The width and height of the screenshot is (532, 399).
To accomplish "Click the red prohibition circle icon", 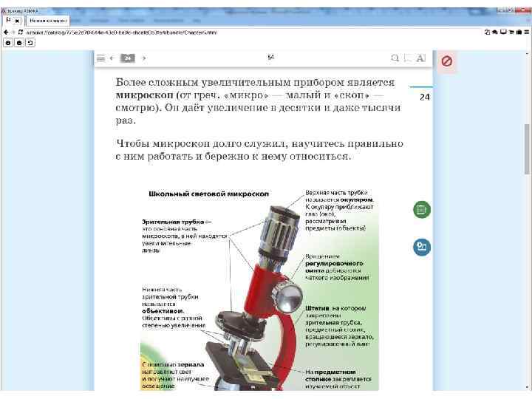I will pyautogui.click(x=447, y=61).
